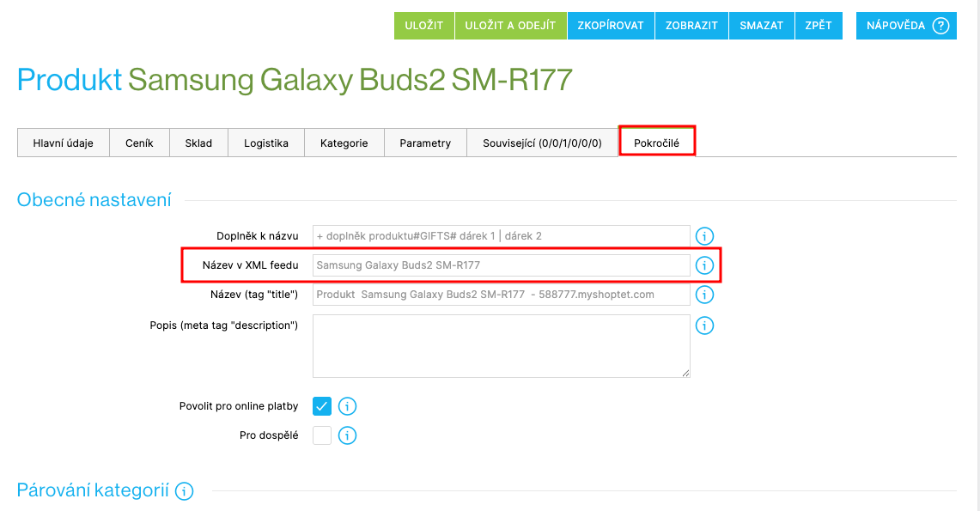The height and width of the screenshot is (511, 980).
Task: Save product with Uložit button
Action: (423, 26)
